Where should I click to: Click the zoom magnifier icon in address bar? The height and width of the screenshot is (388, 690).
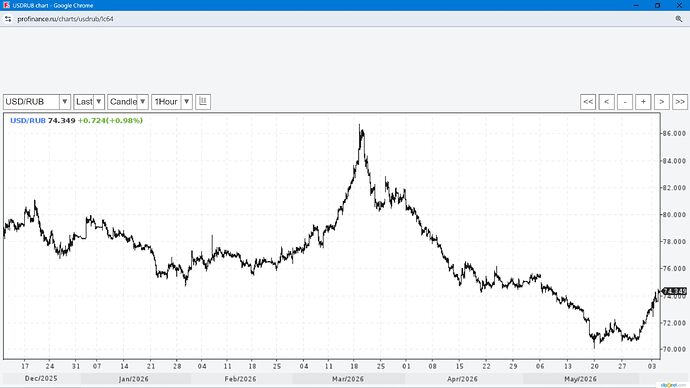click(x=679, y=19)
